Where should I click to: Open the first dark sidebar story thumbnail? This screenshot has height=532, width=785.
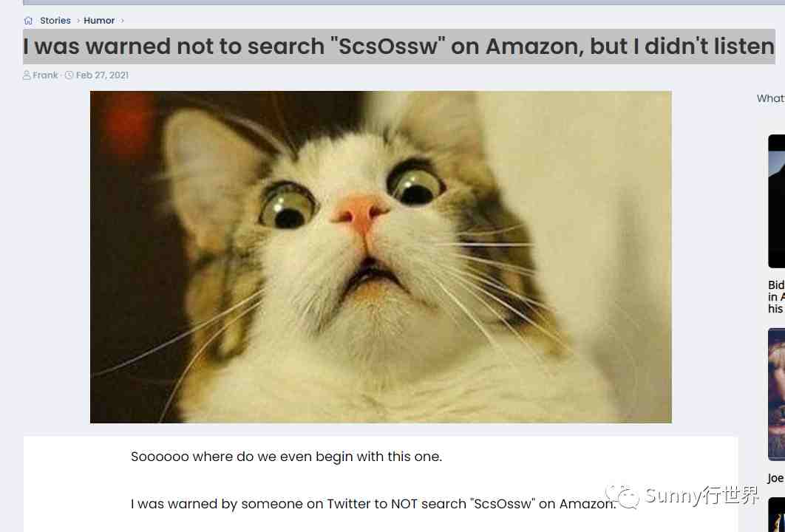tap(776, 201)
